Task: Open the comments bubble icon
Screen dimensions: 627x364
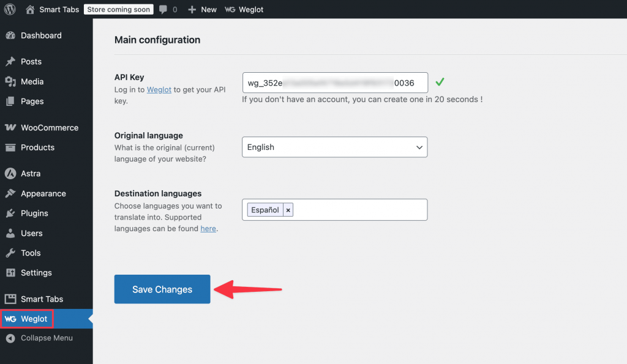Action: pyautogui.click(x=163, y=10)
